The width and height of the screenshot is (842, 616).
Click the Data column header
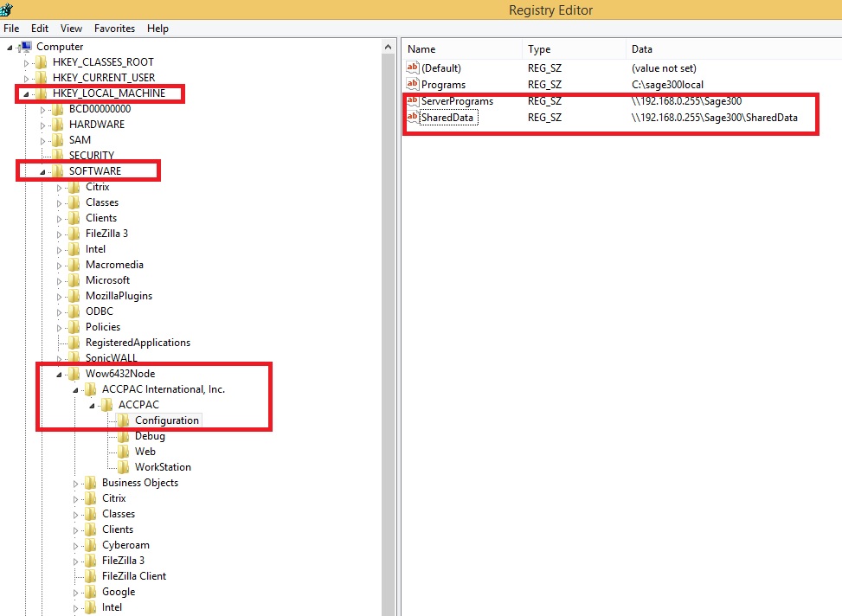(x=734, y=48)
